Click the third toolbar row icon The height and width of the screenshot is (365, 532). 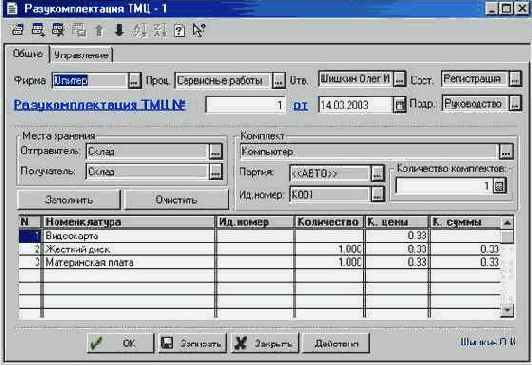click(58, 30)
